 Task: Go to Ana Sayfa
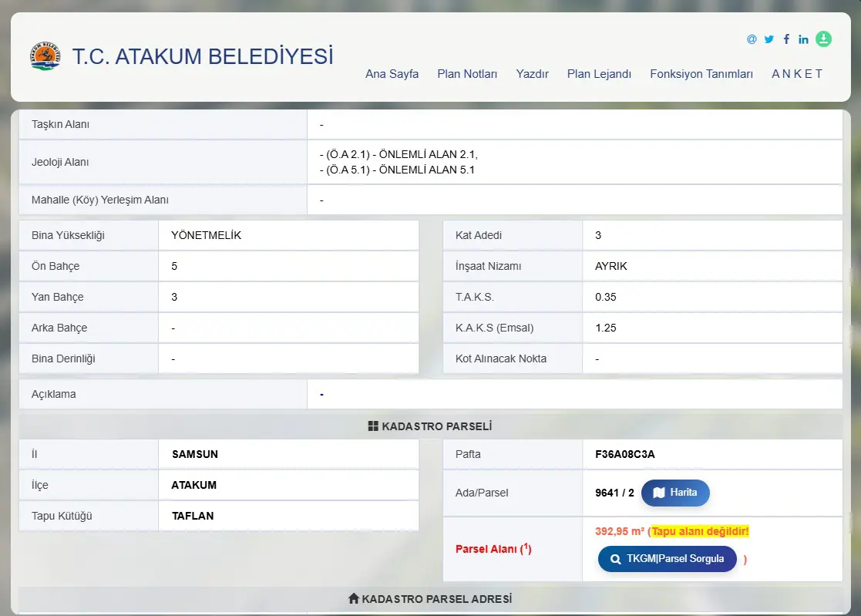(x=392, y=73)
